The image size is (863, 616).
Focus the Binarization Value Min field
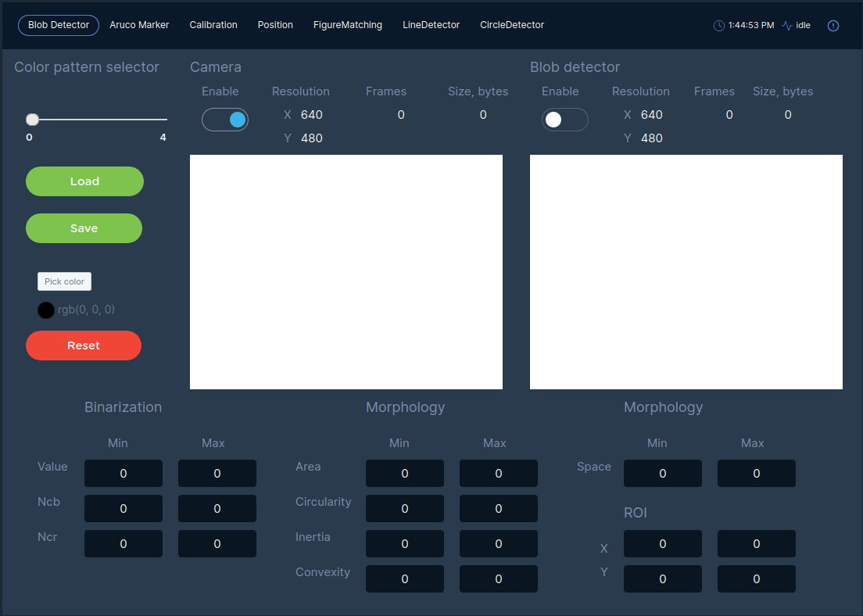coord(124,474)
